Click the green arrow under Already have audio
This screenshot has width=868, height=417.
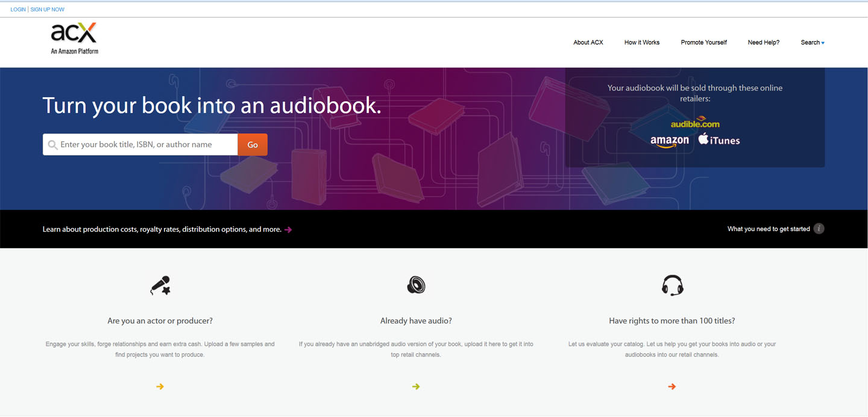click(x=416, y=386)
